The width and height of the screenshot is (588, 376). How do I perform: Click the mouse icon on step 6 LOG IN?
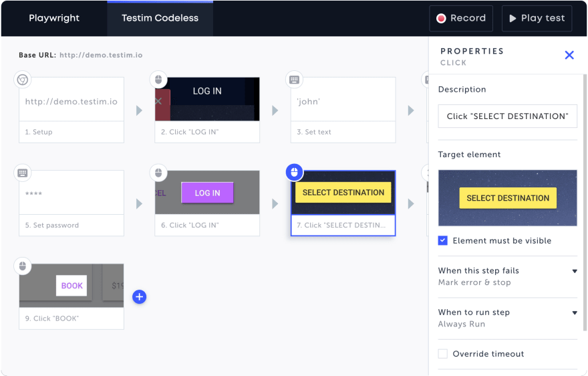pyautogui.click(x=158, y=173)
